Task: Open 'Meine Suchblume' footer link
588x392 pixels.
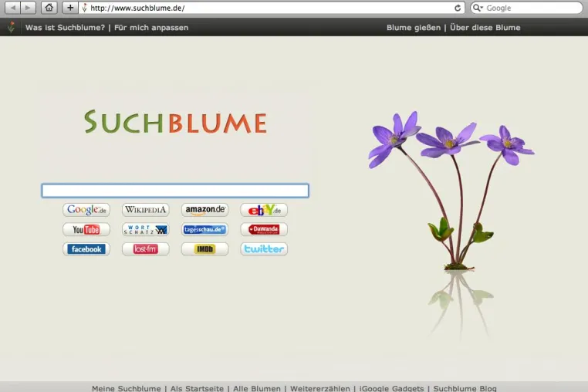Action: [127, 388]
